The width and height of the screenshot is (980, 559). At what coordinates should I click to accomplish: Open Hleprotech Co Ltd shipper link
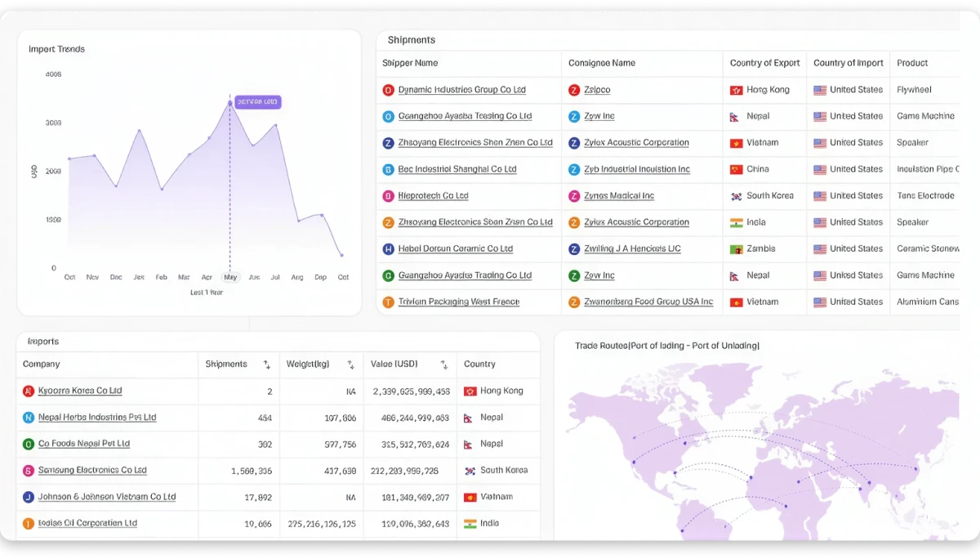[434, 196]
